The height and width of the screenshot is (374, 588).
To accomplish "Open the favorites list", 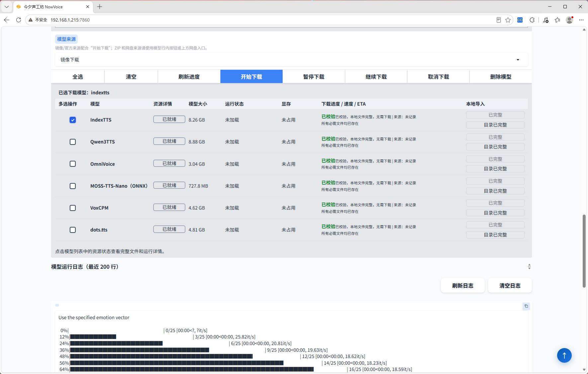I will [x=557, y=20].
